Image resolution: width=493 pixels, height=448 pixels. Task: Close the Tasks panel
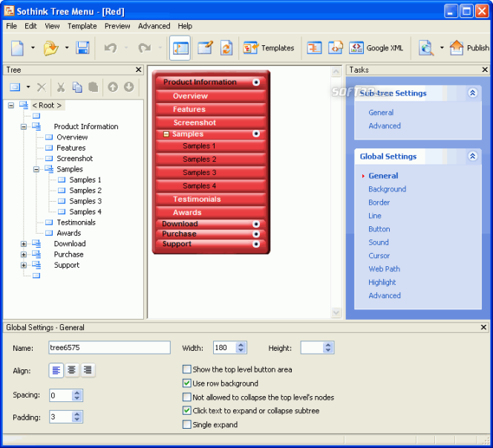click(x=485, y=70)
